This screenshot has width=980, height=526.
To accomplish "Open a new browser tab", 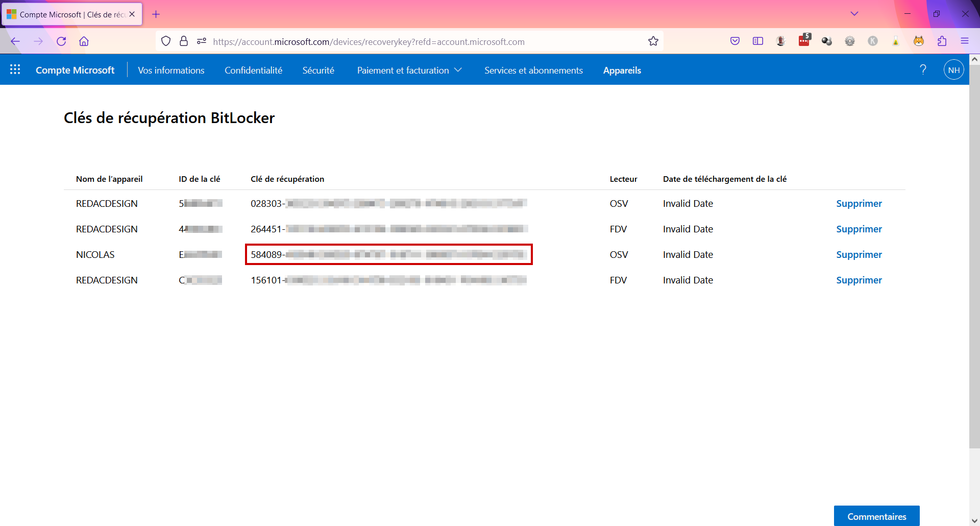I will pos(156,14).
